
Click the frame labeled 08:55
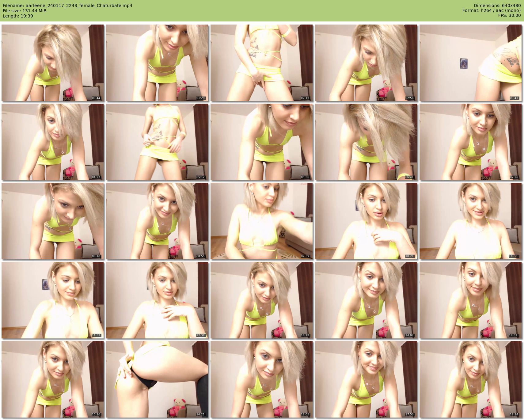click(x=157, y=221)
